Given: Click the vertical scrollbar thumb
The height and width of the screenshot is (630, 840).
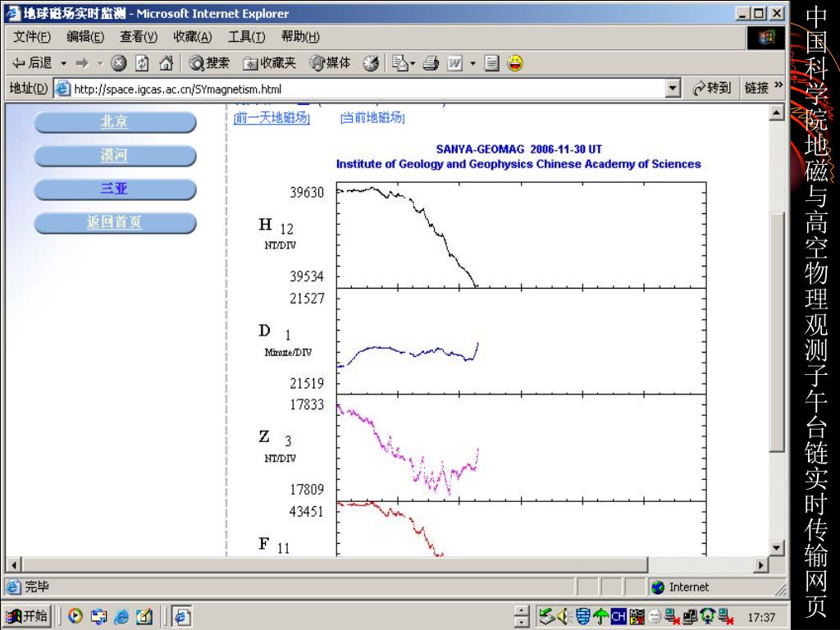Looking at the screenshot, I should click(777, 332).
